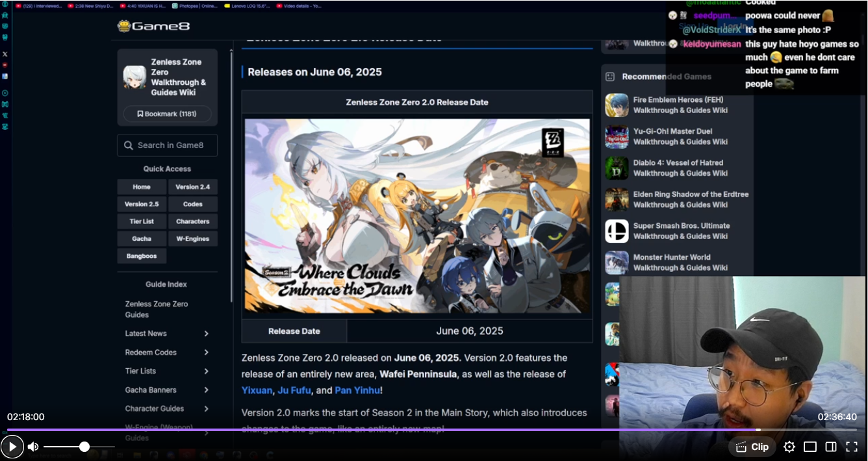868x461 pixels.
Task: Expand the Character Guides chevron
Action: pos(207,409)
